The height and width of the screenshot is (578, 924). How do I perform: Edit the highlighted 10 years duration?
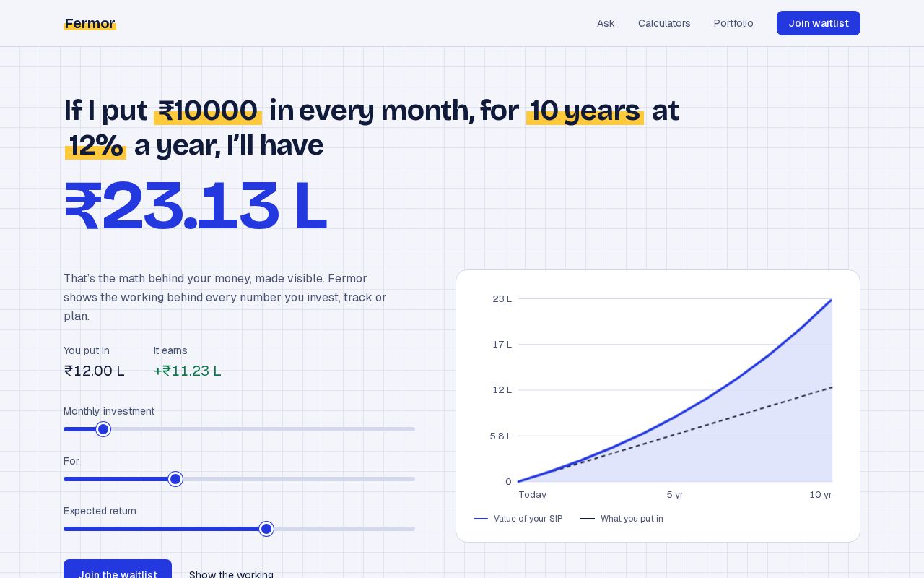585,111
